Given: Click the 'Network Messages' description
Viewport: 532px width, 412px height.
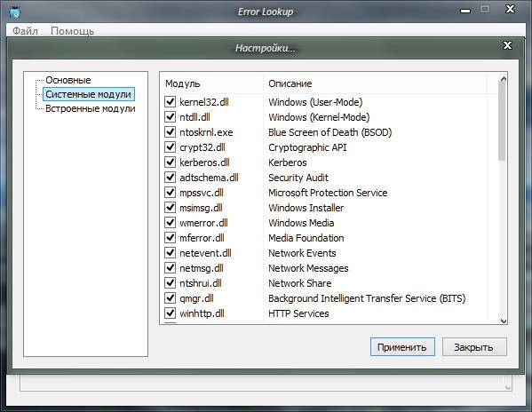Looking at the screenshot, I should 308,268.
